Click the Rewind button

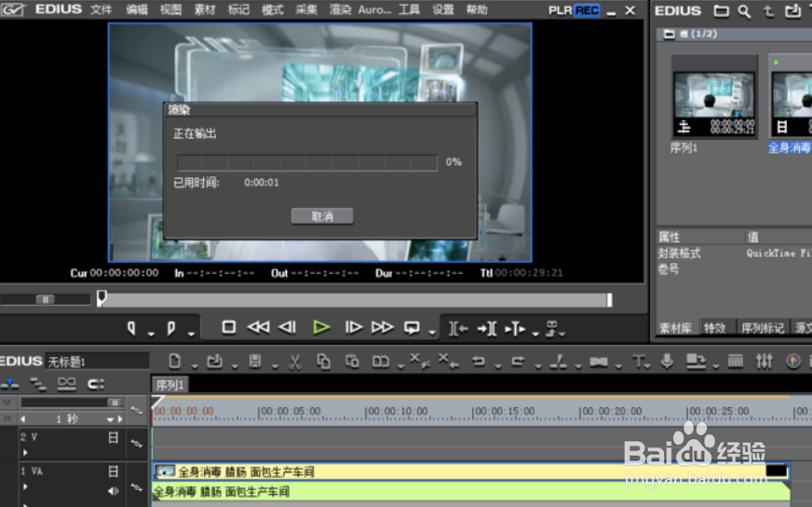258,327
